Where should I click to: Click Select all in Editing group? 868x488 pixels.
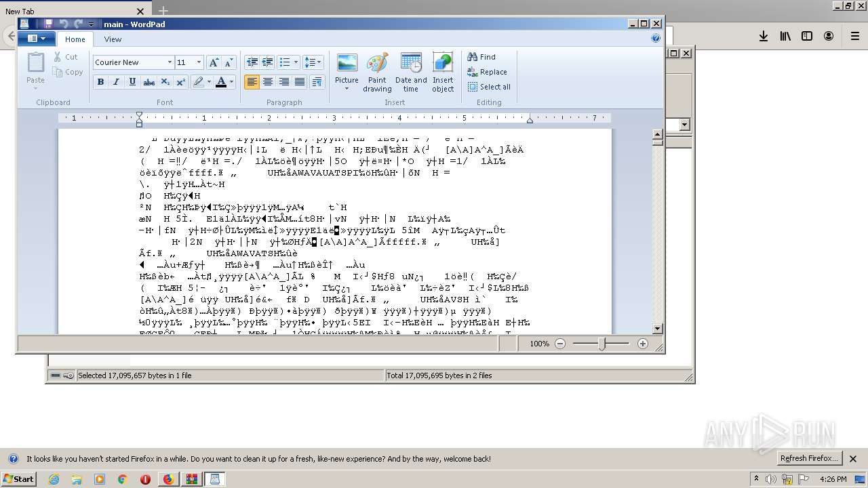pyautogui.click(x=489, y=87)
